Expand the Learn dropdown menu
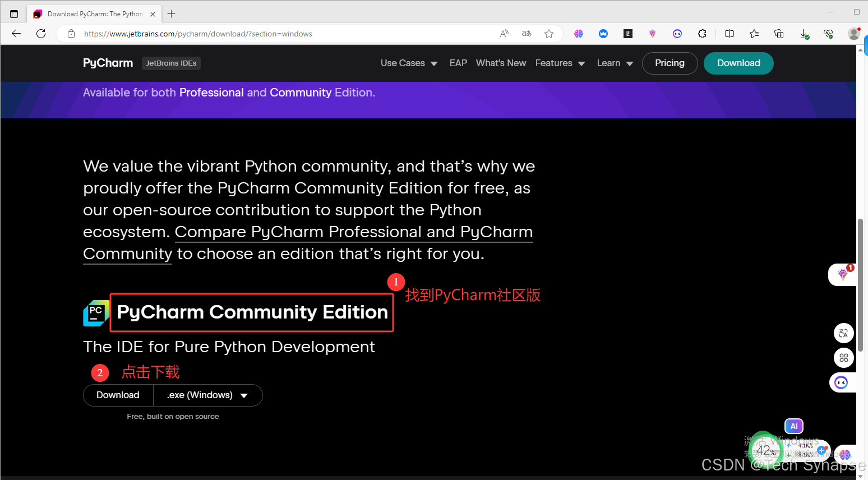 (615, 63)
